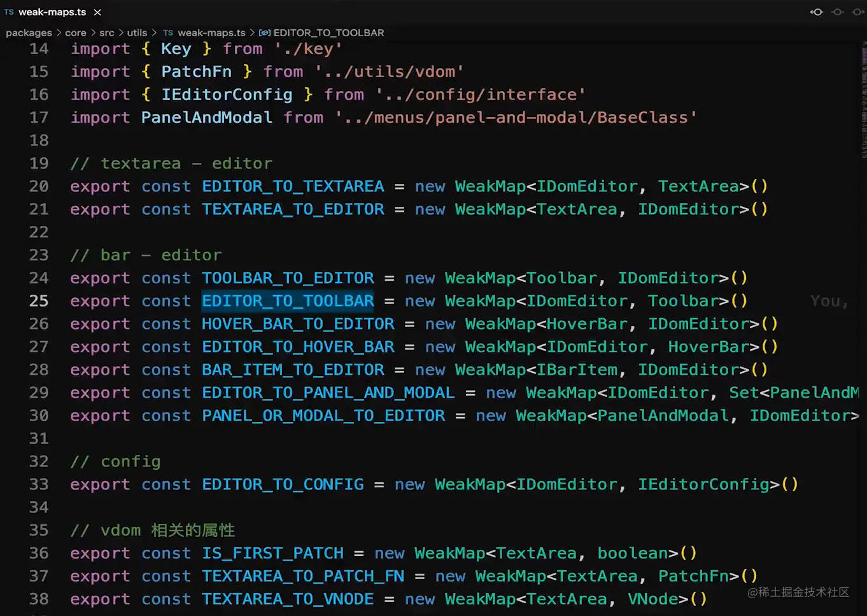Click the '../utils/vdom' import path

click(389, 72)
